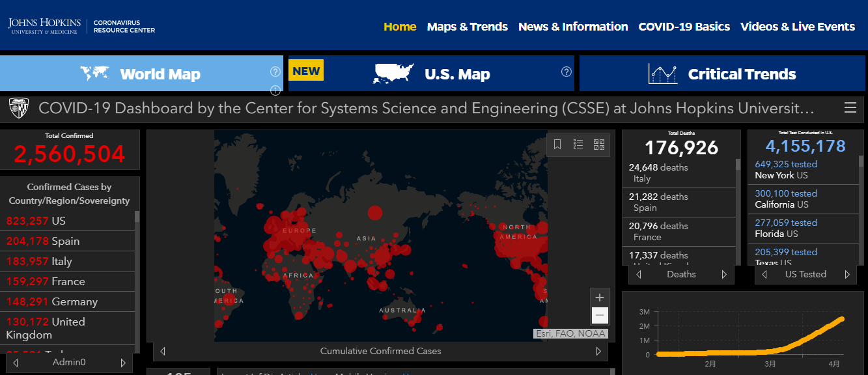Go to previous map before Cumulative Confirmed Cases
868x375 pixels.
163,352
